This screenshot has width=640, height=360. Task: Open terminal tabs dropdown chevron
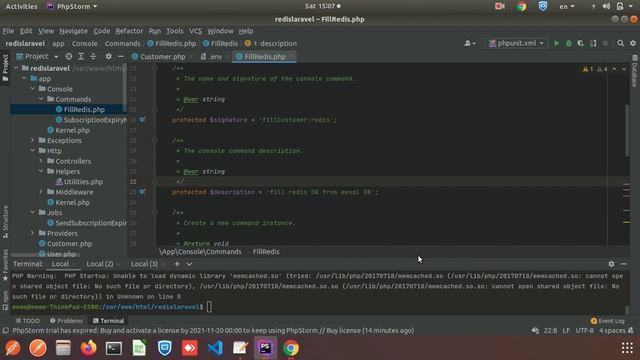[189, 264]
